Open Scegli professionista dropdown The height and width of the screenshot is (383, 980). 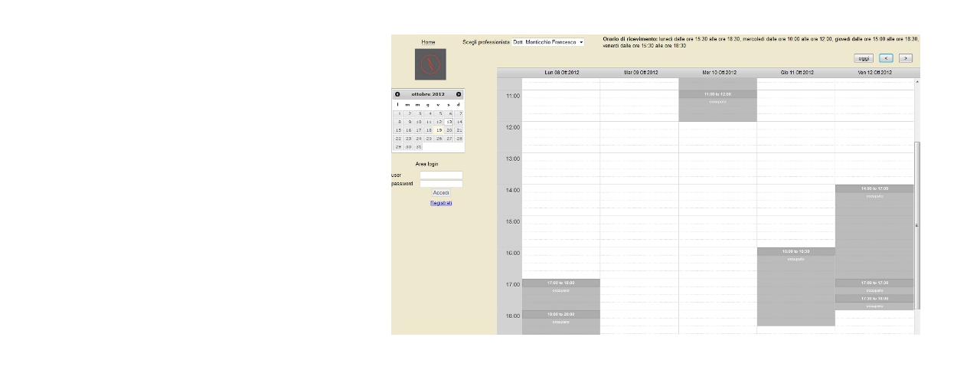547,42
